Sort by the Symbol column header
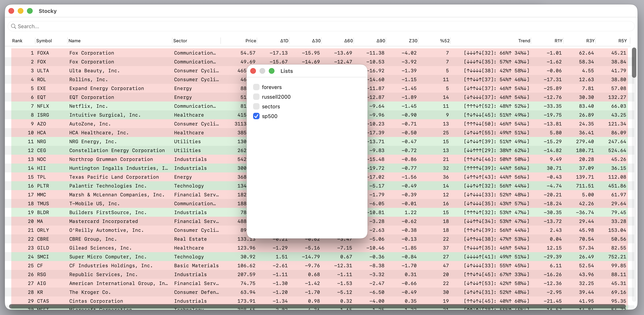The width and height of the screenshot is (644, 315). 44,41
